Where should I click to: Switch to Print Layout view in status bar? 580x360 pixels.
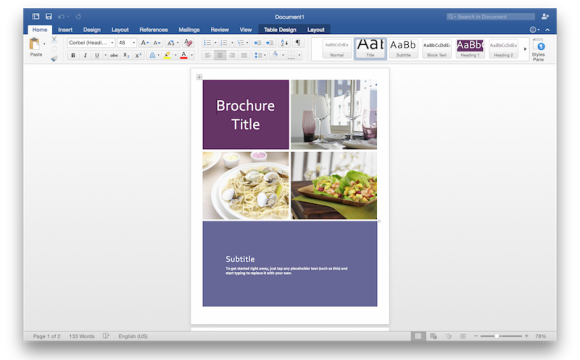[418, 336]
